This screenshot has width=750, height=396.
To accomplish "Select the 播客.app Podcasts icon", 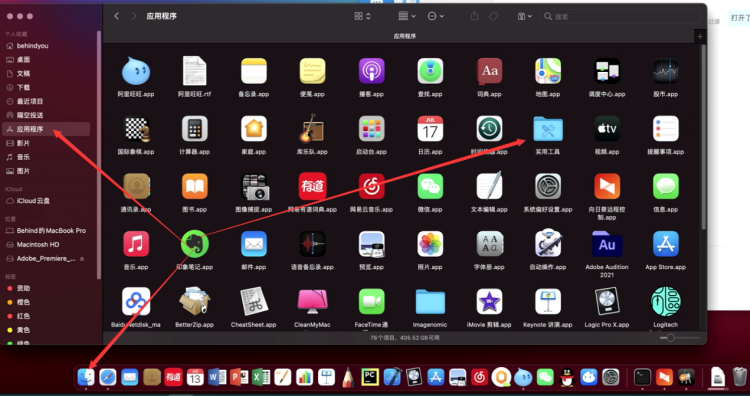I will [x=372, y=71].
